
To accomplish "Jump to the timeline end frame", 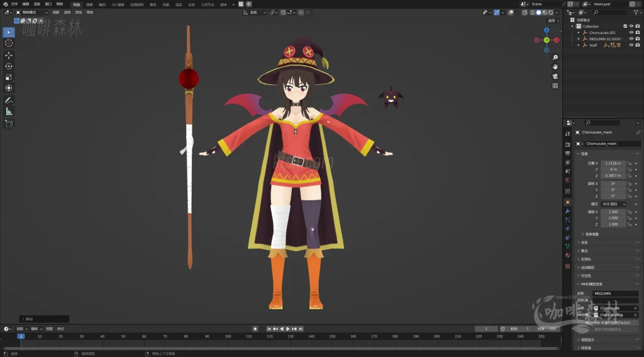I will coord(301,329).
